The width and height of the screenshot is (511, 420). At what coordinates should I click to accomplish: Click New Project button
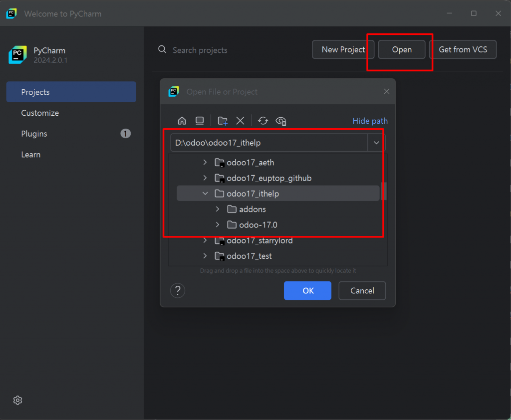343,49
